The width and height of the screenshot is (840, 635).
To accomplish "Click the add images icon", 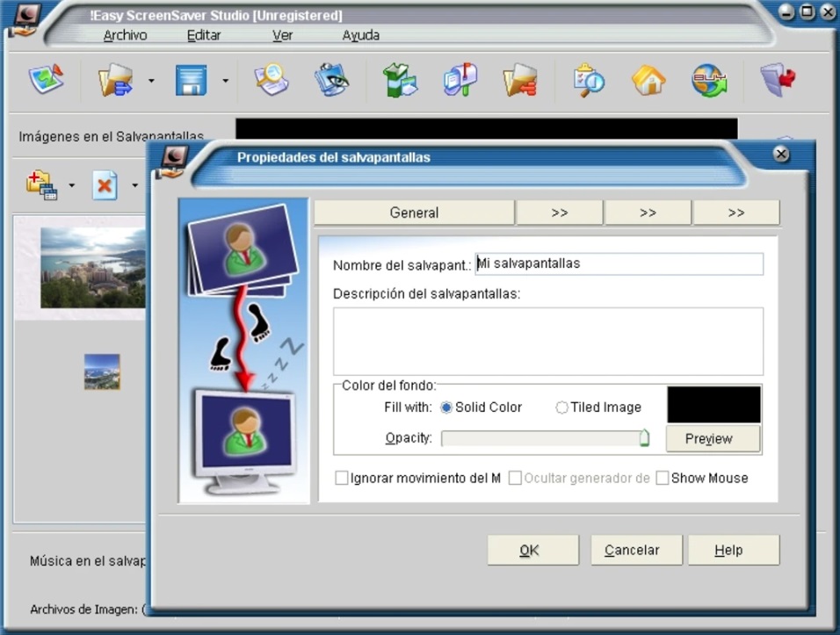I will pyautogui.click(x=41, y=185).
